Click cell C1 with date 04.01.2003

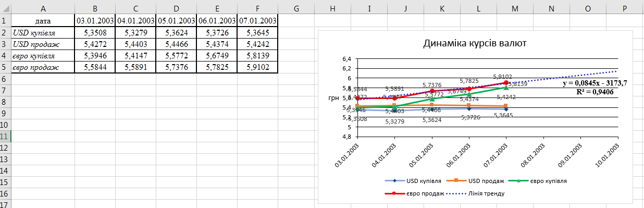135,21
